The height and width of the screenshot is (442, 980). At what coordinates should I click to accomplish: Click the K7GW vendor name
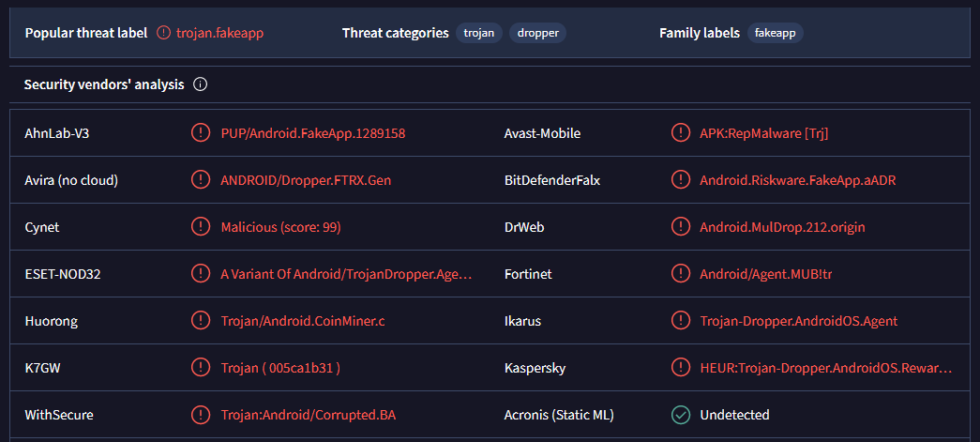pyautogui.click(x=42, y=368)
